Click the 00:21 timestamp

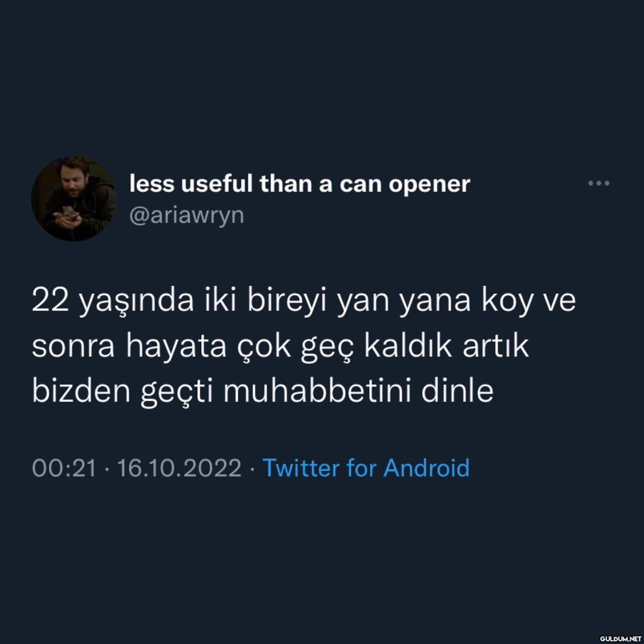click(x=64, y=468)
